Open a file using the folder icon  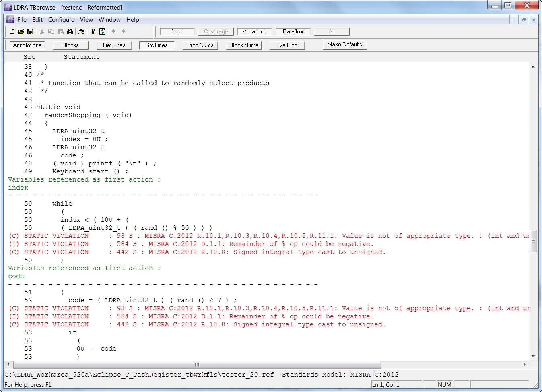pyautogui.click(x=21, y=31)
